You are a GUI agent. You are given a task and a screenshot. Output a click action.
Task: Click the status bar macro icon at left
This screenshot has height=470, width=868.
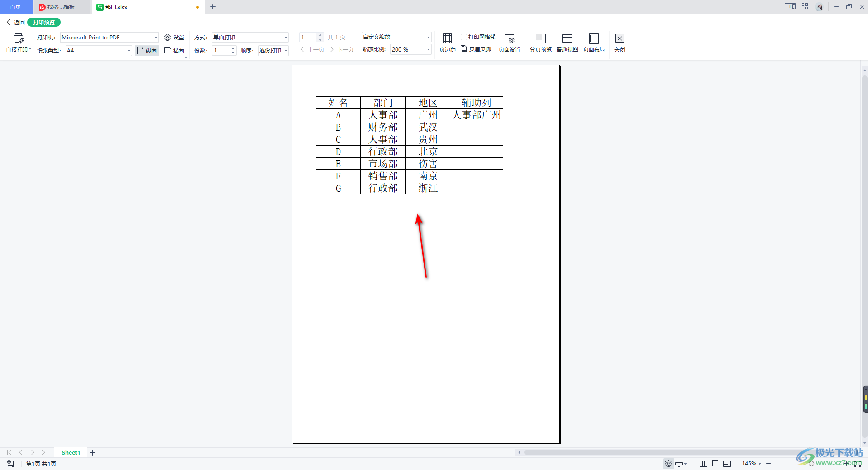click(11, 464)
